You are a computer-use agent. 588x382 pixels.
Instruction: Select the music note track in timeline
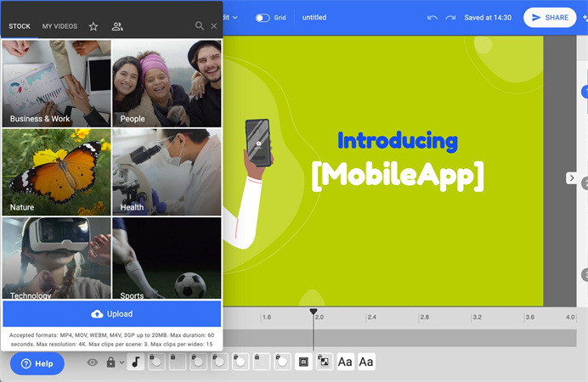click(136, 362)
